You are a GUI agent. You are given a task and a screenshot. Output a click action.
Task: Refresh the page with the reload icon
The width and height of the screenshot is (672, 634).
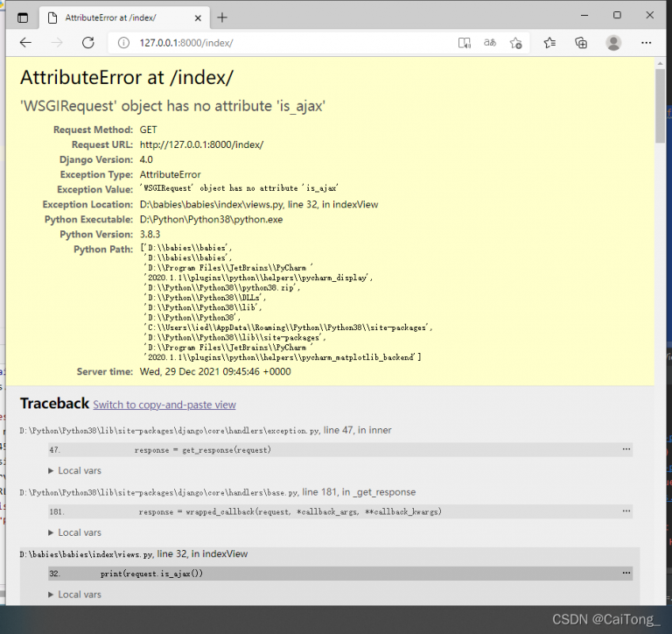pos(87,42)
